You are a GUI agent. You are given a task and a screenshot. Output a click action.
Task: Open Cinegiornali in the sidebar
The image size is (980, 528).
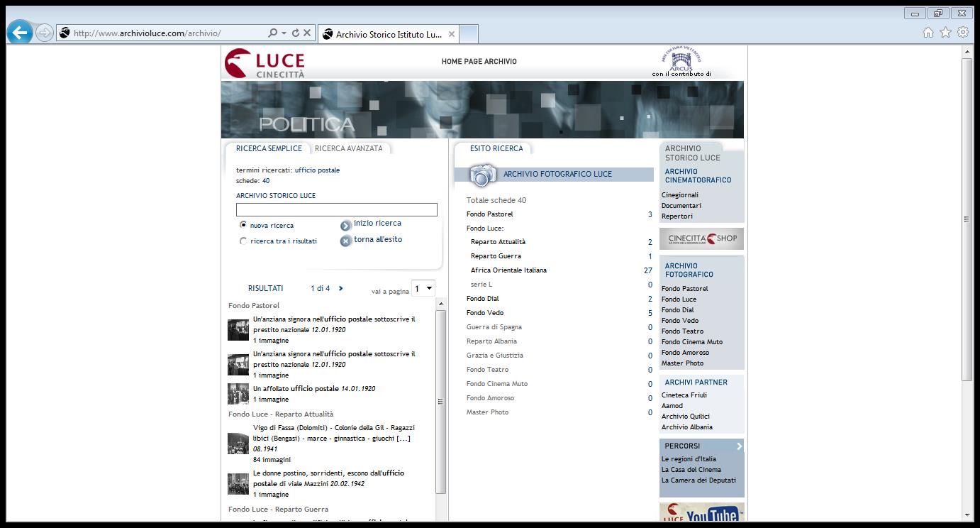click(x=680, y=195)
